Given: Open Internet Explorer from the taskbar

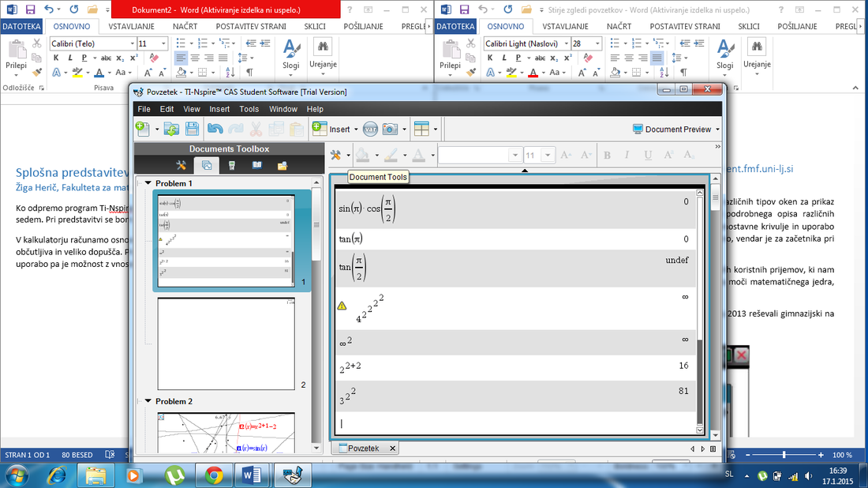Looking at the screenshot, I should point(57,475).
